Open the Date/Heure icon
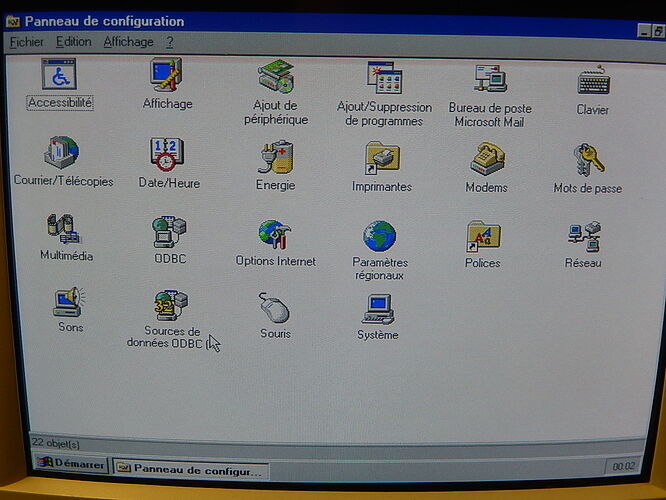Screen dimensions: 666x500 (166, 154)
